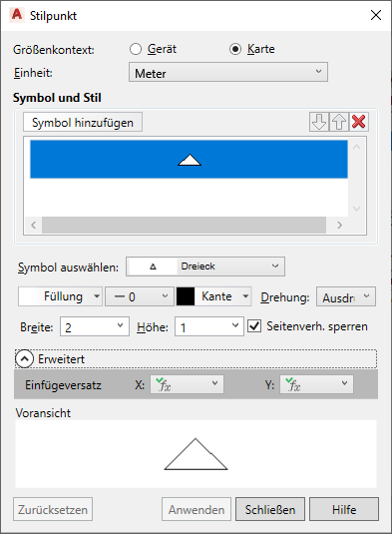Move the symbol up with the up-arrow icon
Viewport: 392px width, 534px height.
coord(339,122)
